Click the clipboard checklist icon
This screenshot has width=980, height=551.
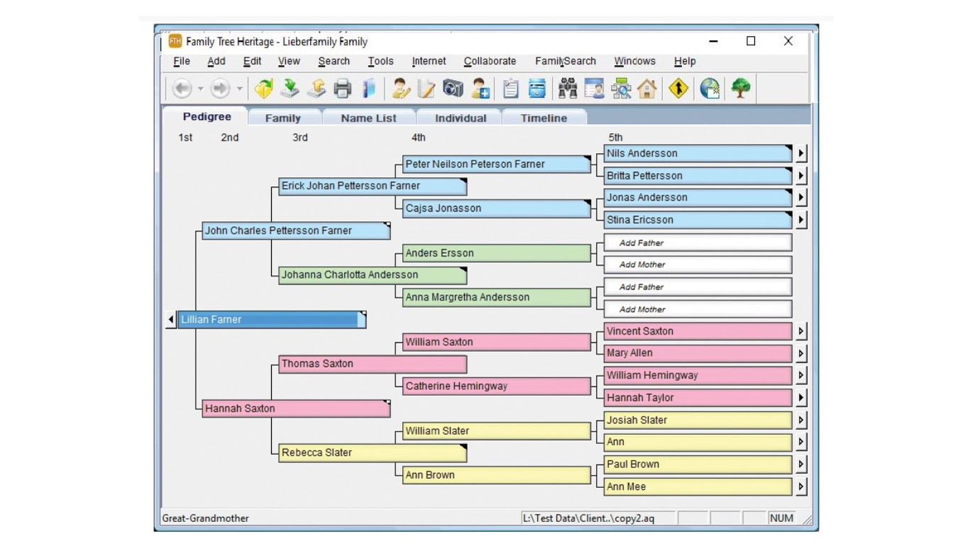click(x=510, y=89)
